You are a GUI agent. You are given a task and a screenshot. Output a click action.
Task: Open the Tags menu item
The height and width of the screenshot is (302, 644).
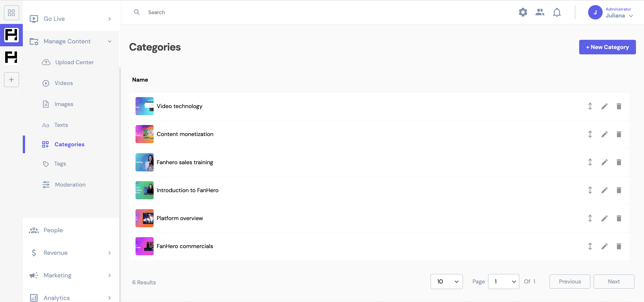tap(60, 164)
